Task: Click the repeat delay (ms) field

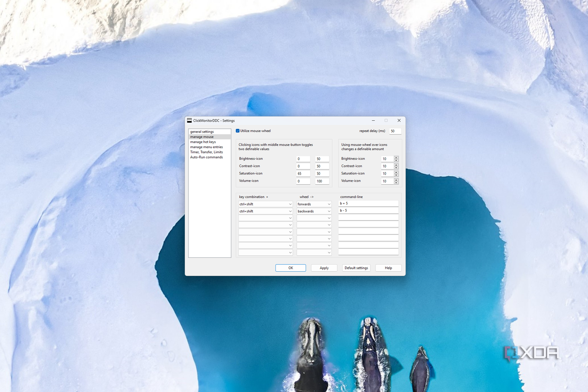Action: [395, 131]
